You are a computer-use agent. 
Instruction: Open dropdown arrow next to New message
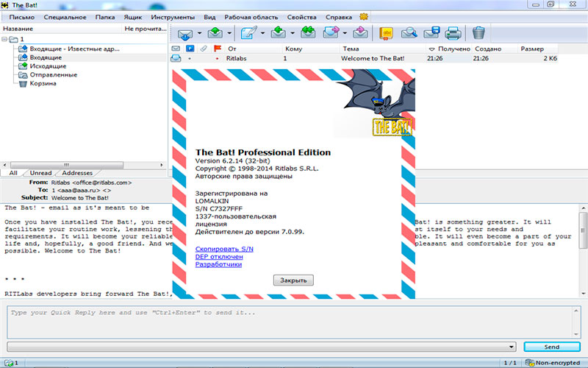tap(262, 33)
